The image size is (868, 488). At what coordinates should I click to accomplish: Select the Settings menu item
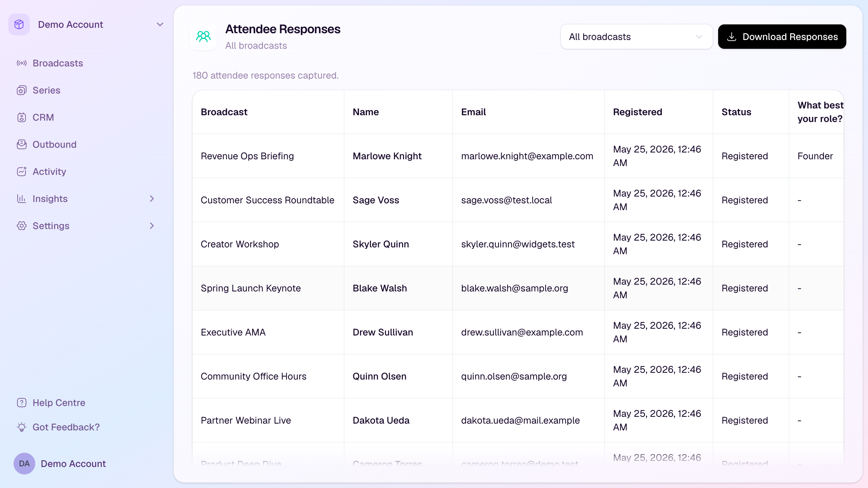click(51, 226)
